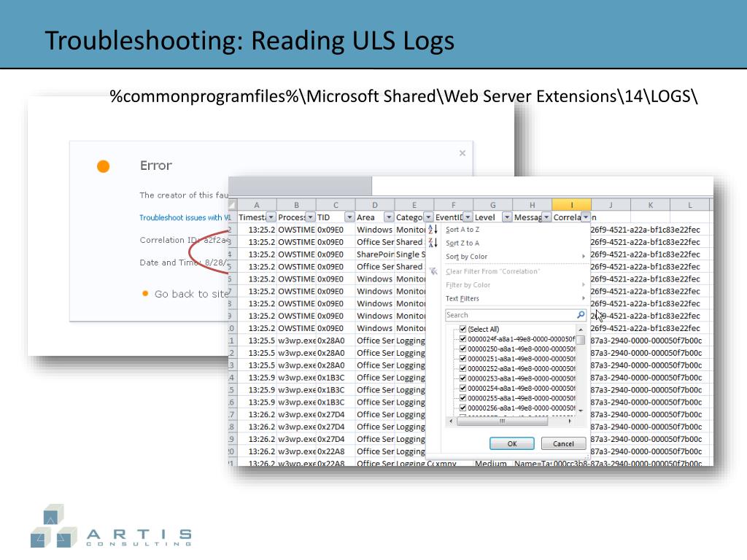747x560 pixels.
Task: Toggle the Correlation column filter dropdown
Action: point(586,217)
